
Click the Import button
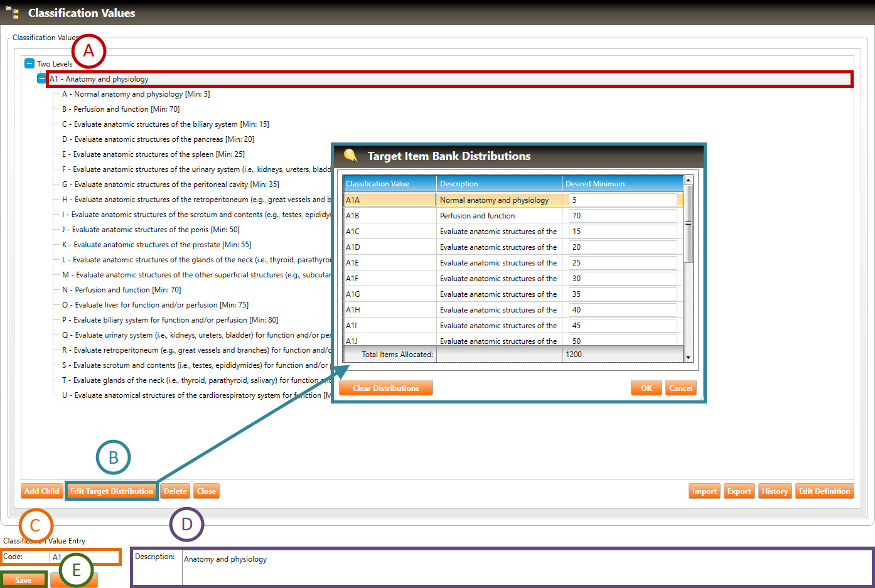click(704, 491)
